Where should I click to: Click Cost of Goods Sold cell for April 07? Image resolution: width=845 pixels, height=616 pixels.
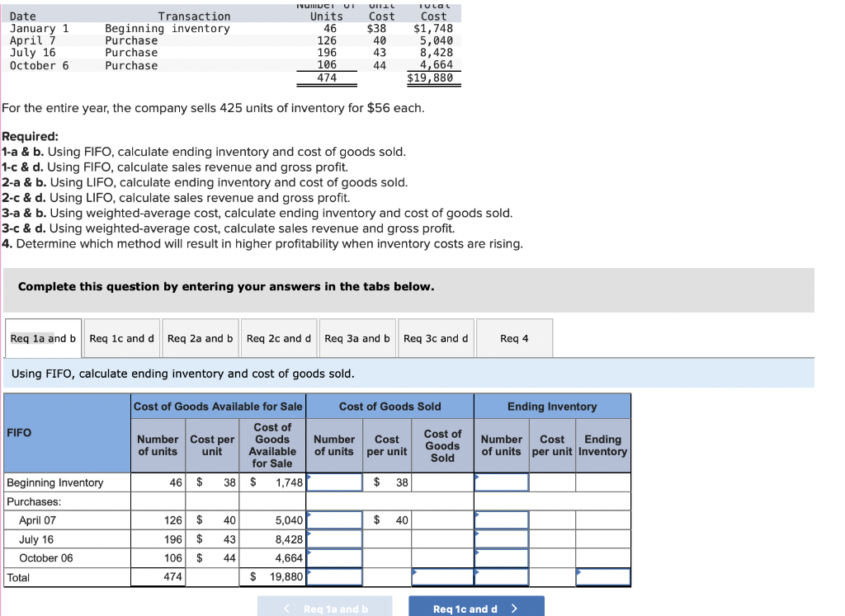(x=442, y=520)
